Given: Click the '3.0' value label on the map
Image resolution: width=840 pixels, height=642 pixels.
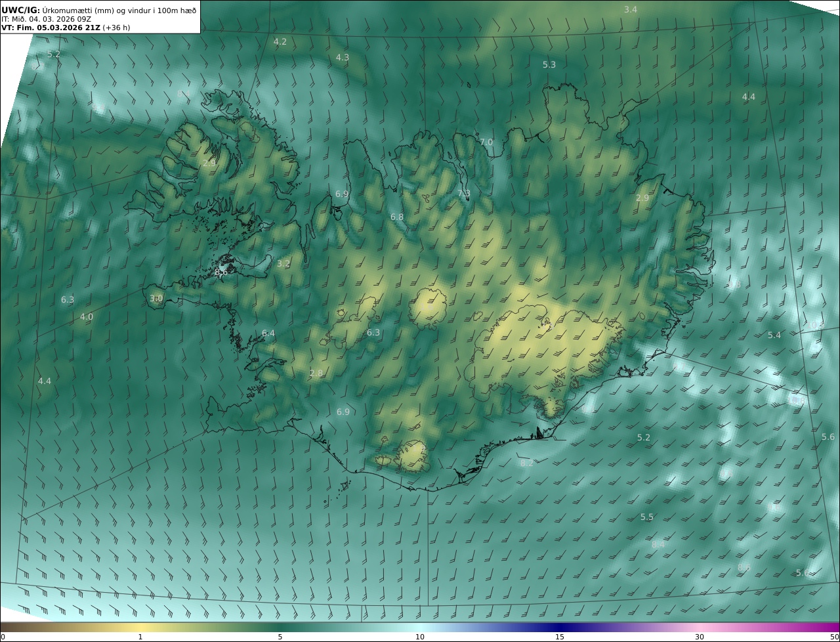Looking at the screenshot, I should tap(156, 298).
